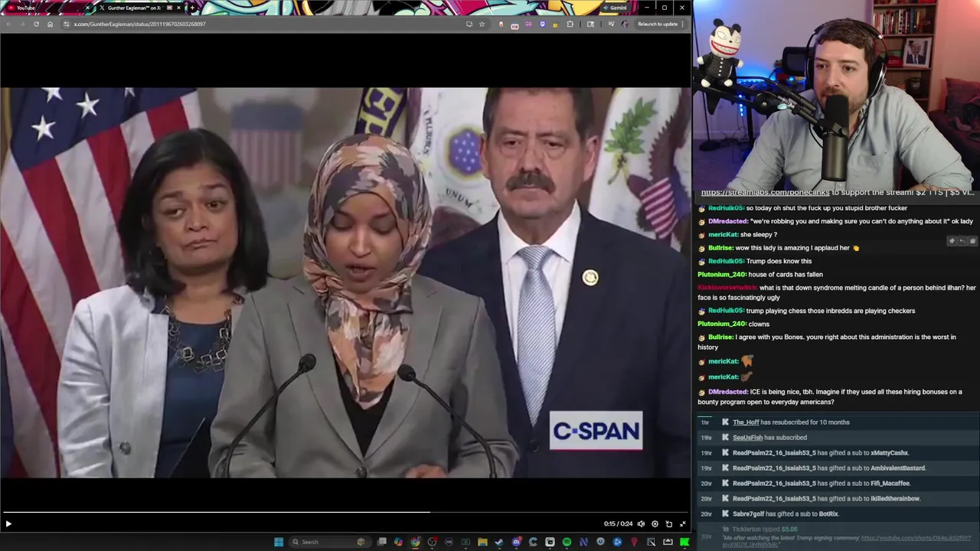Open the Twitch extension icon
The height and width of the screenshot is (551, 980).
click(542, 24)
